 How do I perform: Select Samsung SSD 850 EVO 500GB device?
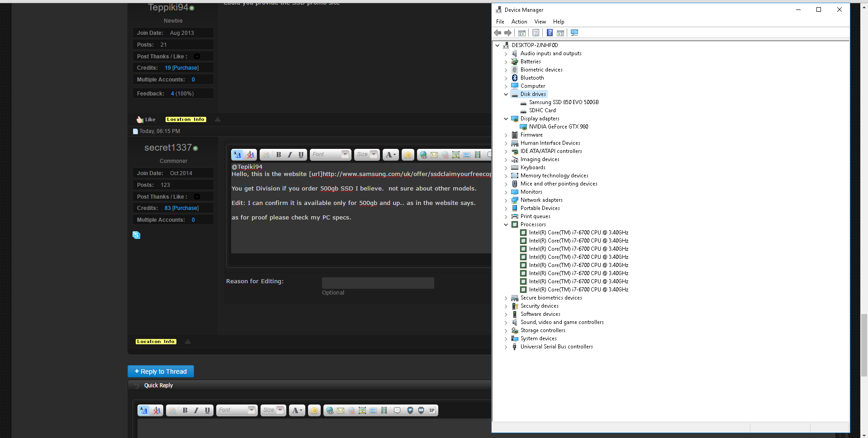pyautogui.click(x=564, y=102)
